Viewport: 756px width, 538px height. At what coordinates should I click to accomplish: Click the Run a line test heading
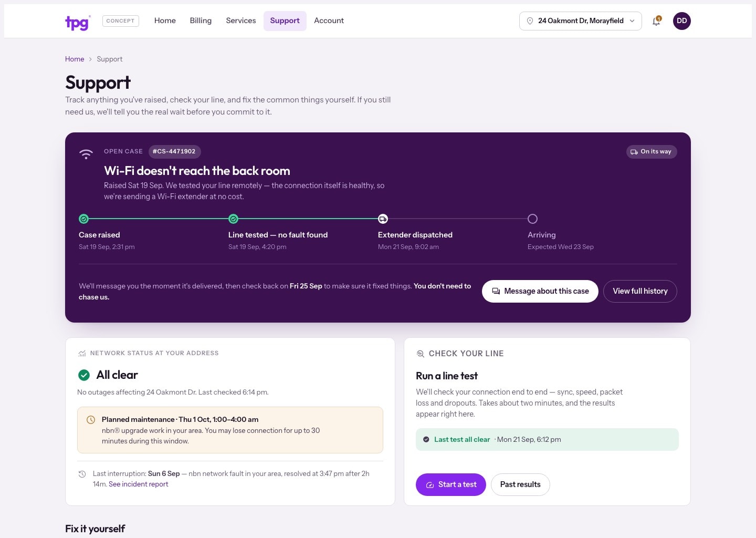pos(447,376)
